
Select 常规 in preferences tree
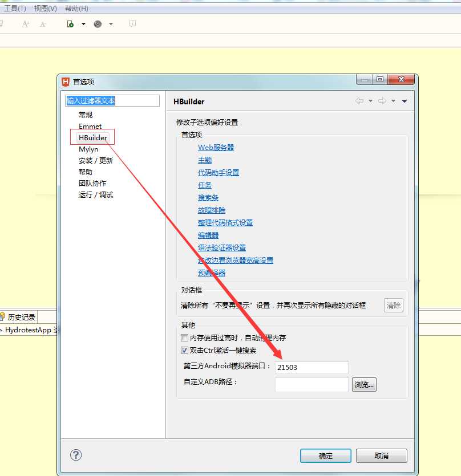(x=86, y=115)
